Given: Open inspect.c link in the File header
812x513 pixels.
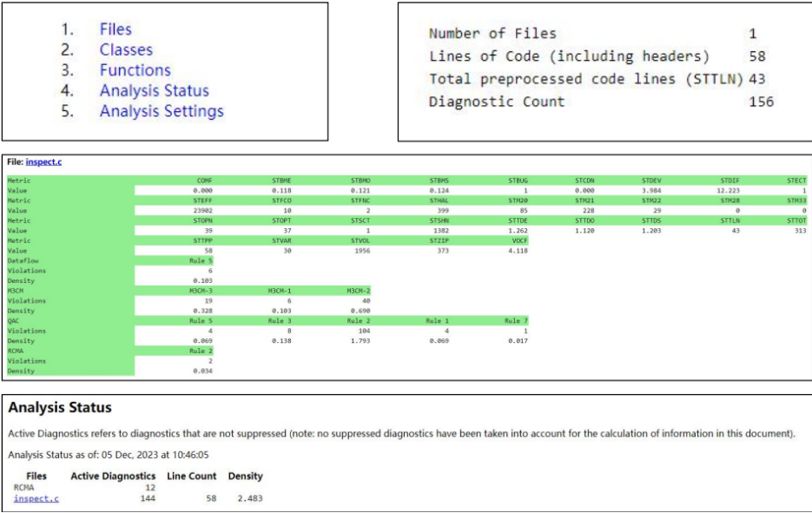Looking at the screenshot, I should pos(43,161).
